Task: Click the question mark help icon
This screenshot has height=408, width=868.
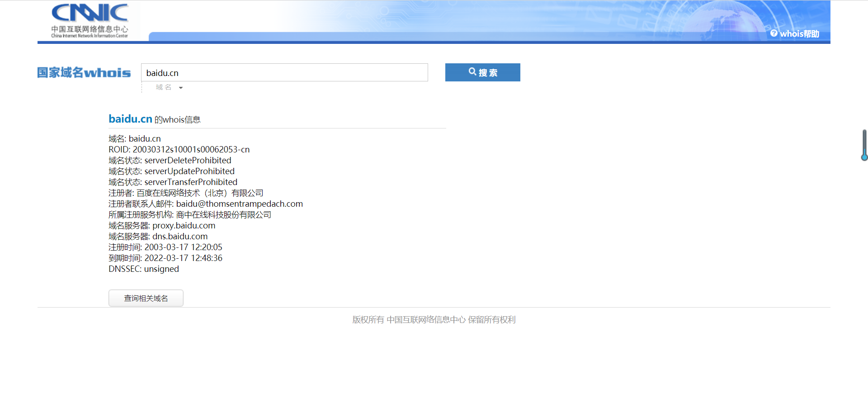Action: tap(774, 33)
